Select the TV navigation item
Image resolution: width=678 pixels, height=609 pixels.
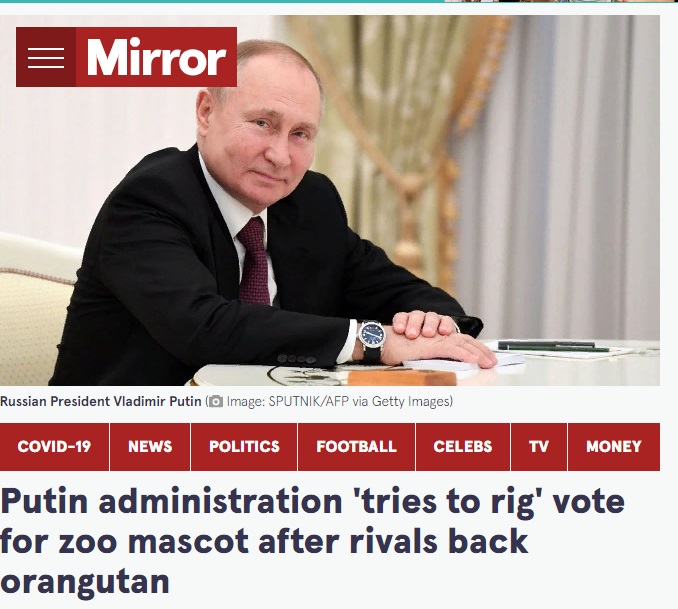tap(539, 447)
